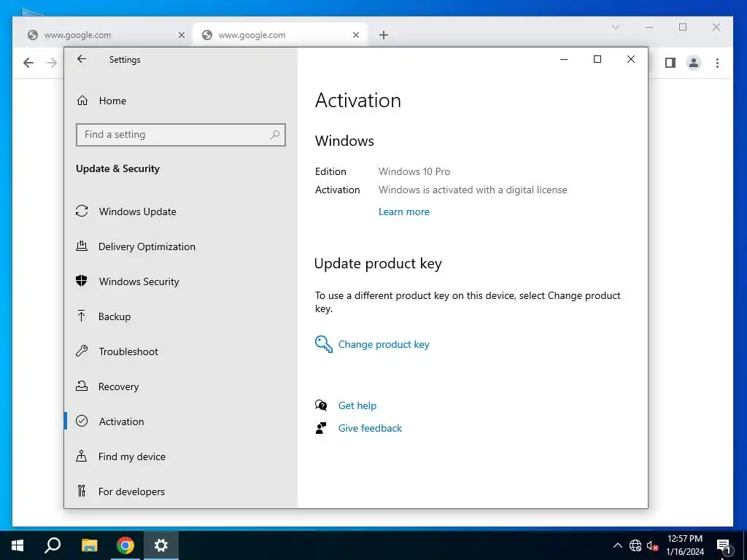Click the Learn more link
Viewport: 747px width, 560px height.
(x=404, y=212)
